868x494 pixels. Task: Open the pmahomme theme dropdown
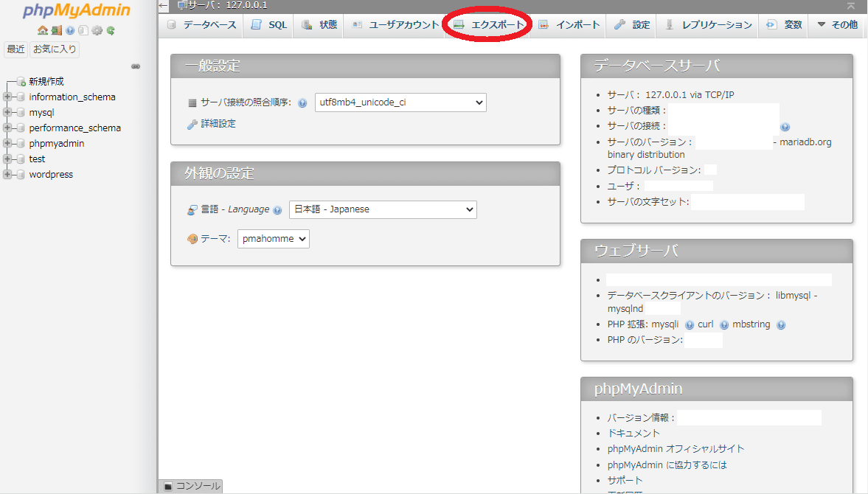point(274,239)
